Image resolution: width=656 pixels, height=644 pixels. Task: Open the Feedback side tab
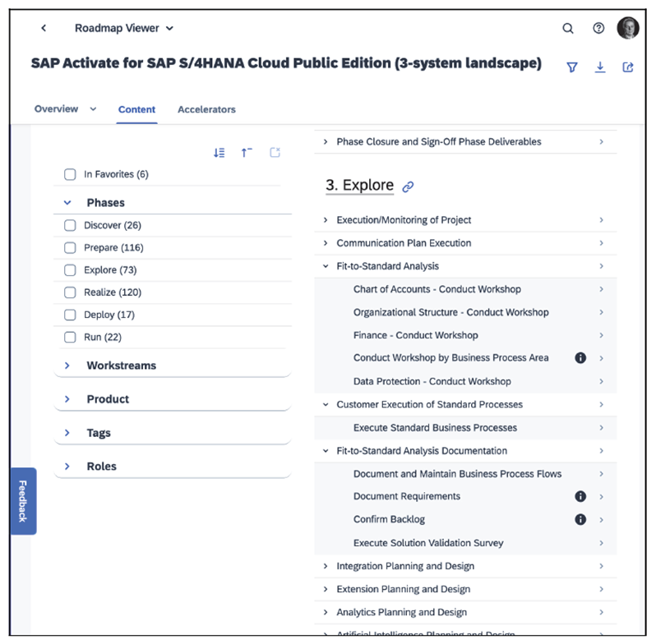click(x=23, y=501)
